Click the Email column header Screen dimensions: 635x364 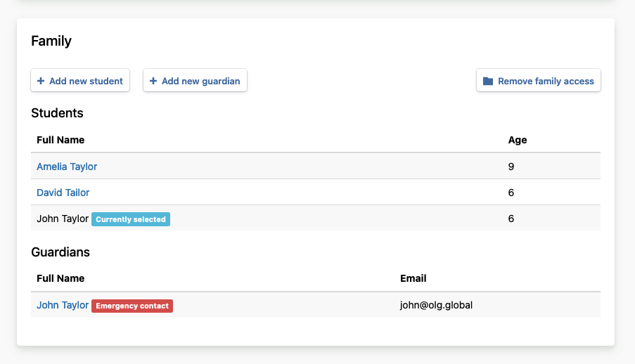click(413, 278)
